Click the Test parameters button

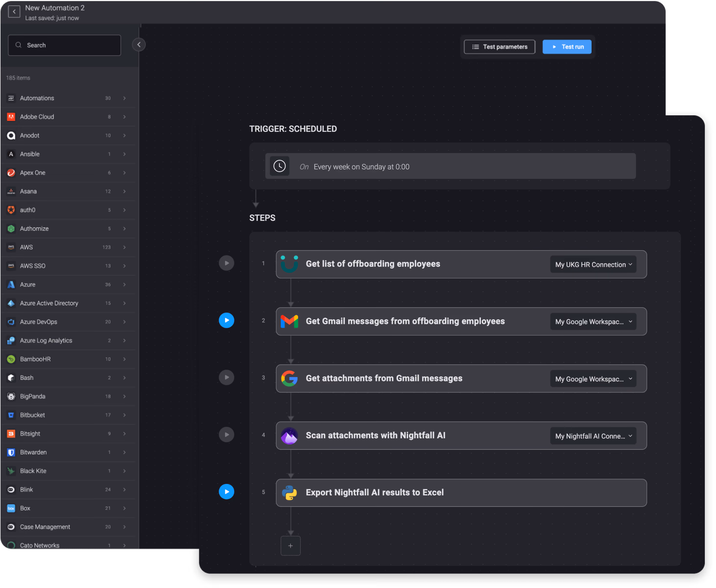click(500, 47)
